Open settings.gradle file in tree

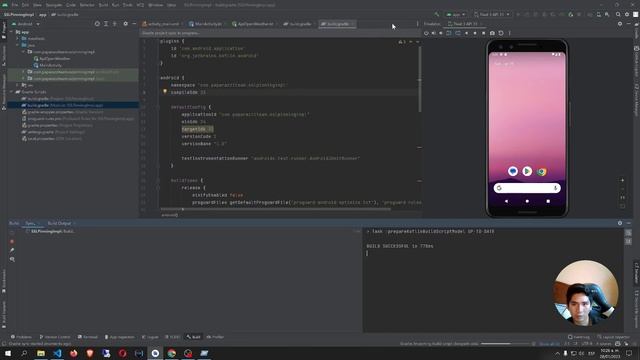(x=53, y=132)
